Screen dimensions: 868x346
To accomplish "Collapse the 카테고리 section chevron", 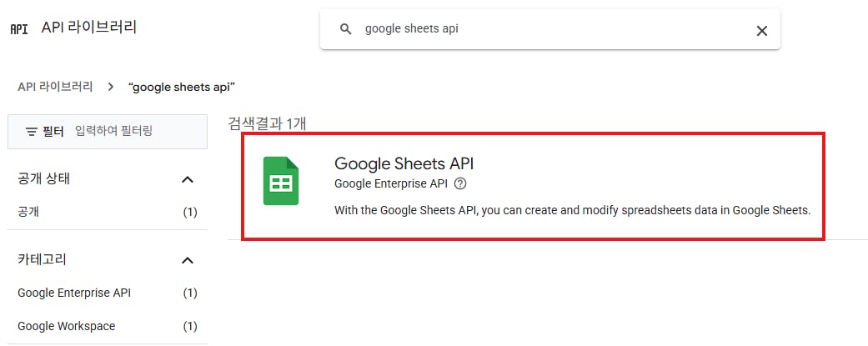I will click(188, 260).
